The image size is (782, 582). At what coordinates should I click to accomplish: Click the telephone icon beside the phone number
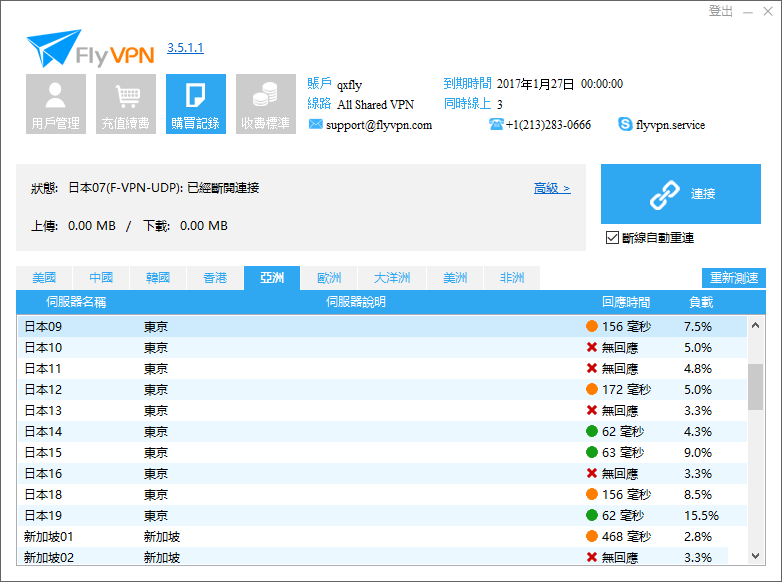point(496,124)
